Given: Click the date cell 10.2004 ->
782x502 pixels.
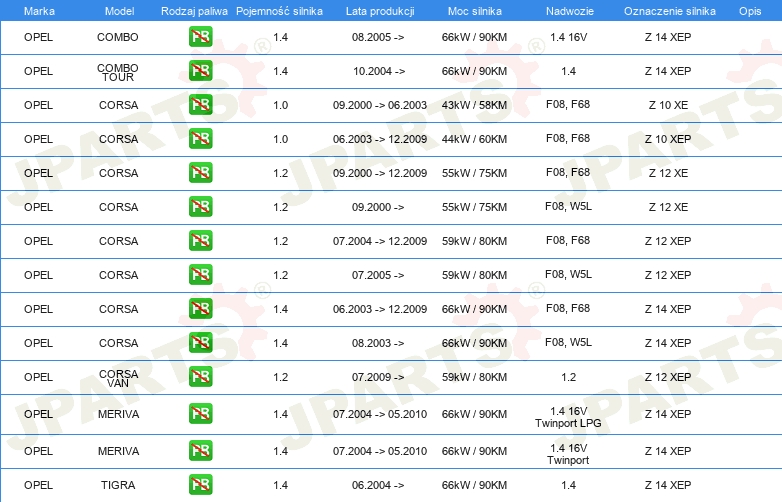Looking at the screenshot, I should pyautogui.click(x=379, y=71).
